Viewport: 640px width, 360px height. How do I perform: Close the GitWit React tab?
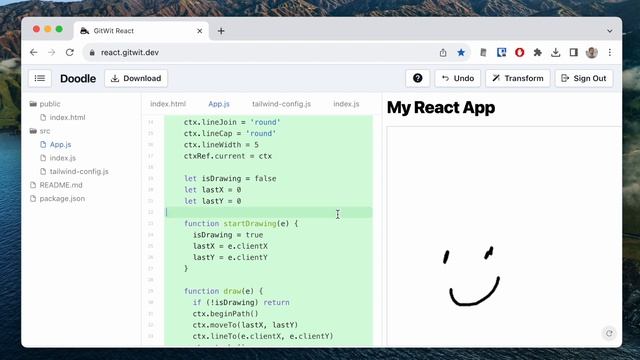click(200, 31)
